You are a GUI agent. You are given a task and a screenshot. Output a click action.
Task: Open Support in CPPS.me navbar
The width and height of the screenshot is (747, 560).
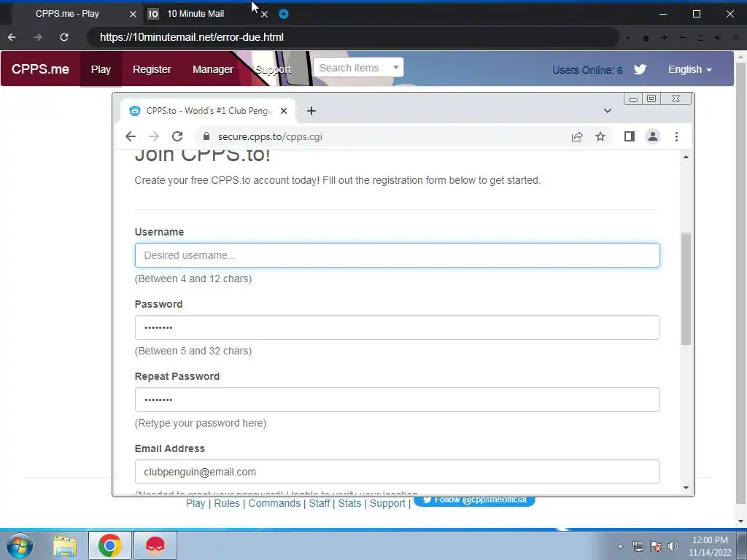coord(273,69)
